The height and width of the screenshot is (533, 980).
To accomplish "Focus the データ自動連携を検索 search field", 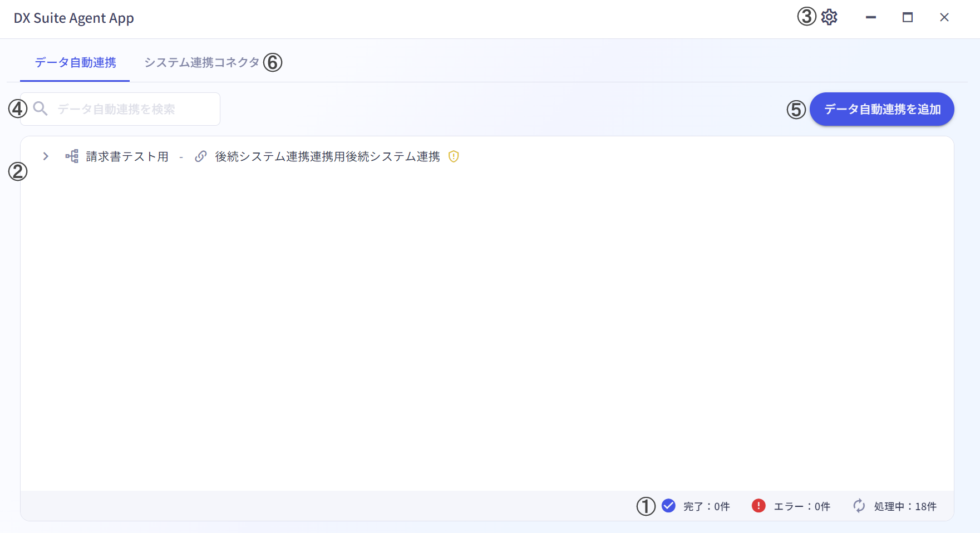I will click(134, 109).
